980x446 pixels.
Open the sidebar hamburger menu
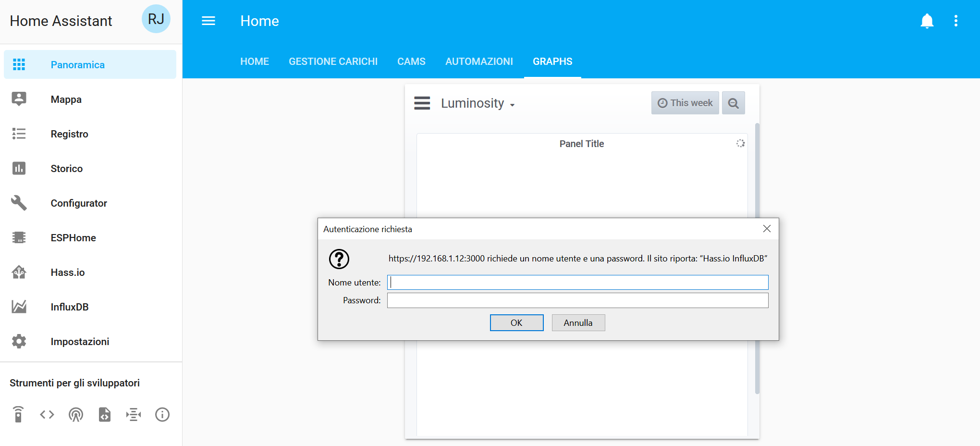208,21
